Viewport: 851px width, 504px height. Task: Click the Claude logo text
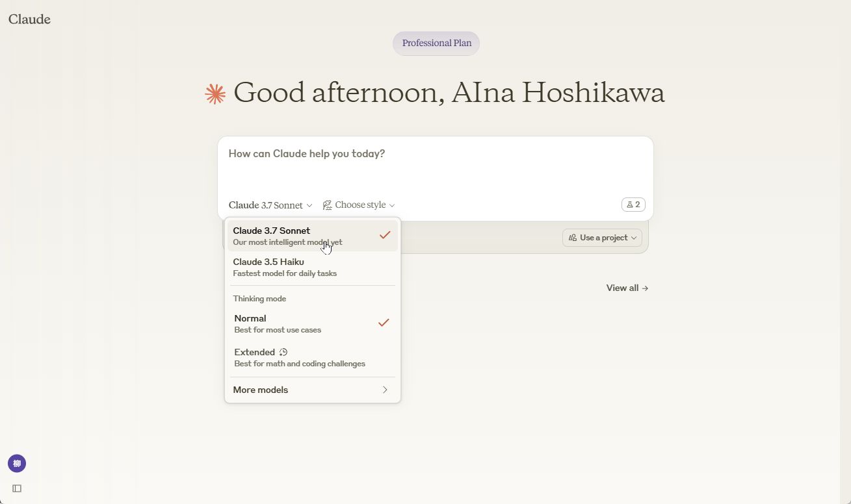[x=29, y=19]
